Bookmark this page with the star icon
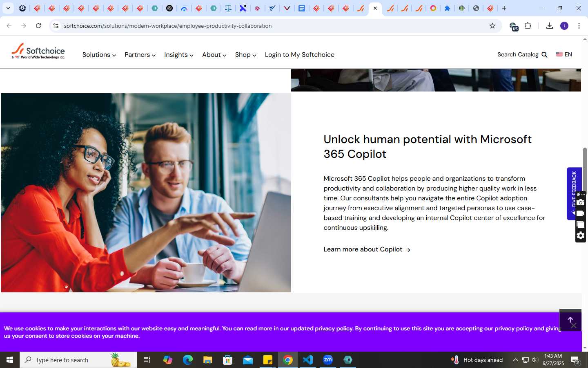The height and width of the screenshot is (368, 588). 492,26
